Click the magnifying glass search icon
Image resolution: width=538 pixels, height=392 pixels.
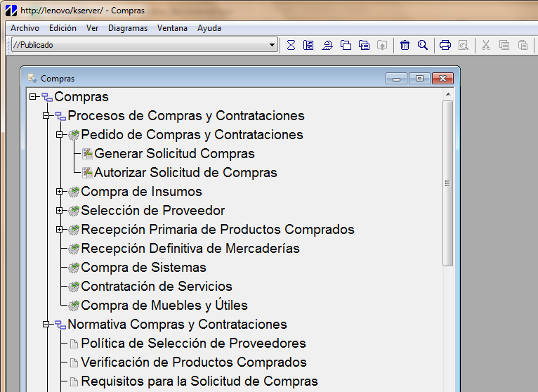(423, 45)
